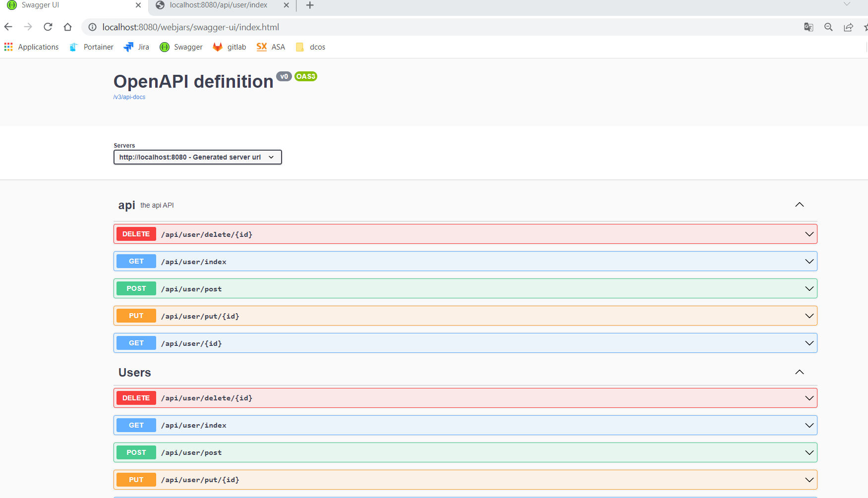Collapse the Users section with its chevron

click(x=800, y=372)
